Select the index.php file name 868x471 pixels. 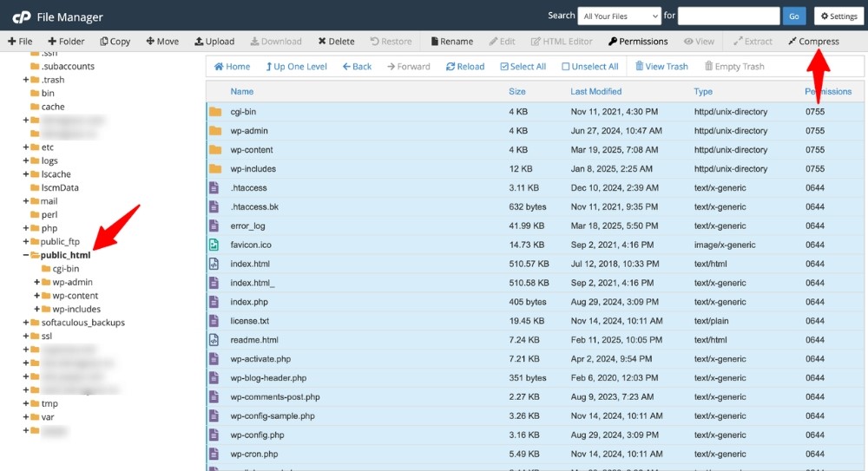249,302
